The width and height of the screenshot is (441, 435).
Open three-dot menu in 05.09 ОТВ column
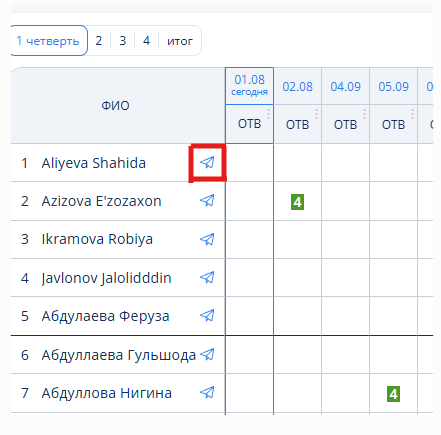tap(412, 114)
